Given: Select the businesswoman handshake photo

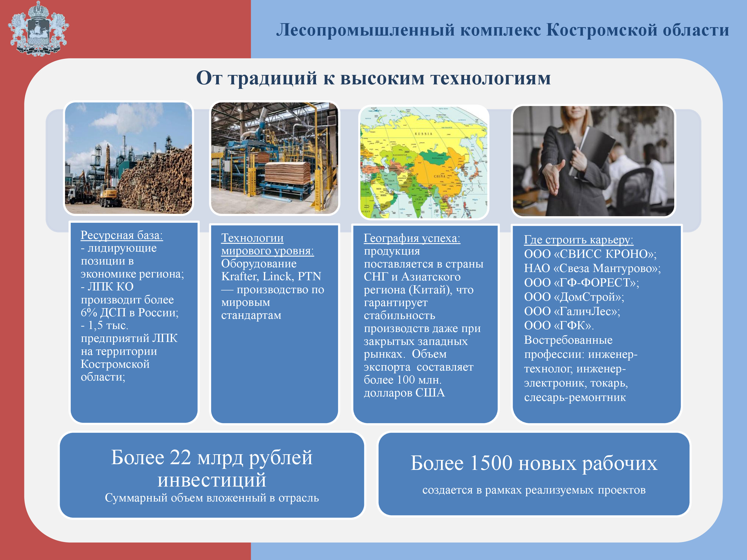Looking at the screenshot, I should pos(593,161).
